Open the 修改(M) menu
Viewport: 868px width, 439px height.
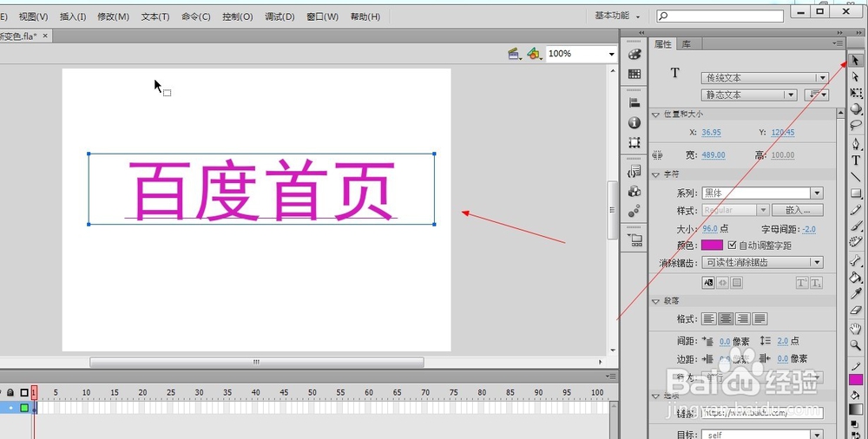[113, 16]
